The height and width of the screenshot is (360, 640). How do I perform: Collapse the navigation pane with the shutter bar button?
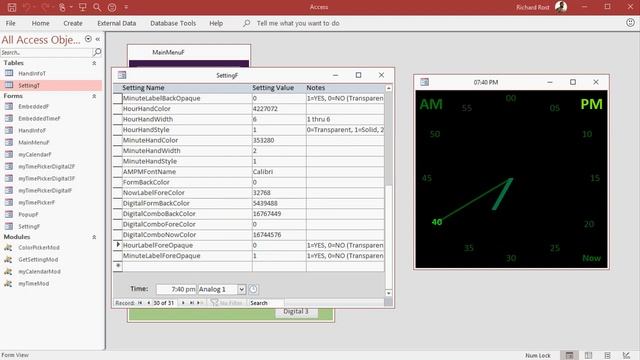click(x=98, y=39)
